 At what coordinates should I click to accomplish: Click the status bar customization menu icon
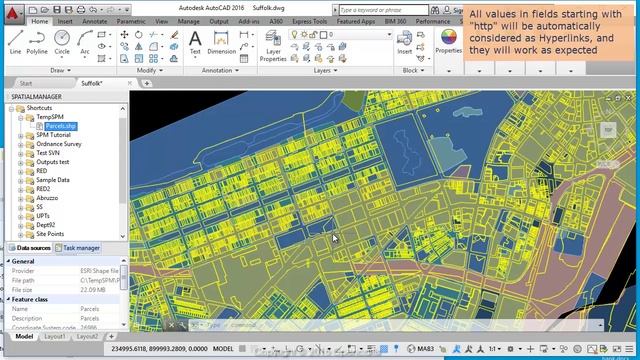pos(629,349)
